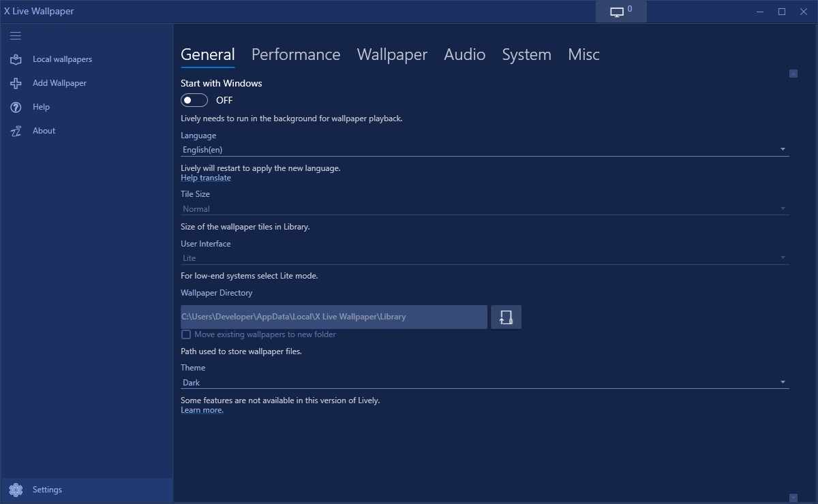Click the About icon in the sidebar
This screenshot has height=504, width=818.
pyautogui.click(x=15, y=131)
